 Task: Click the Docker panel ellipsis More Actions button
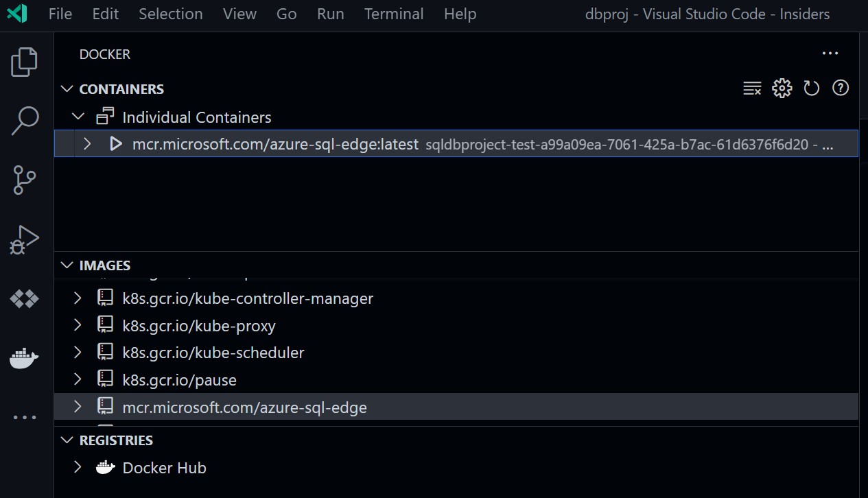(830, 54)
